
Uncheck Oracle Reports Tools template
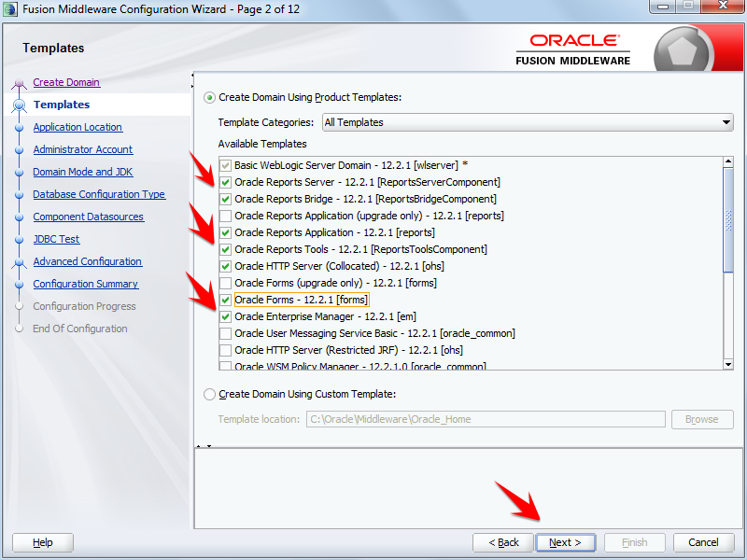pos(224,249)
